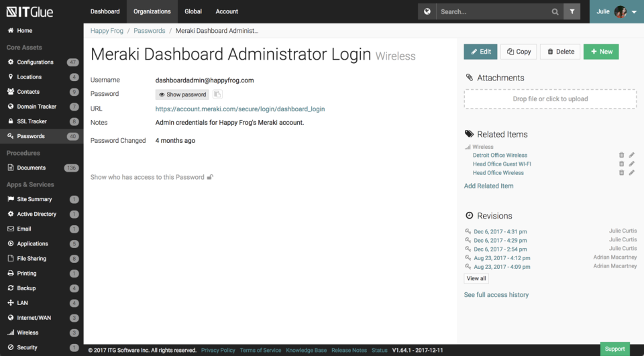Expand revisions list with View all
This screenshot has height=356, width=644.
click(x=476, y=278)
